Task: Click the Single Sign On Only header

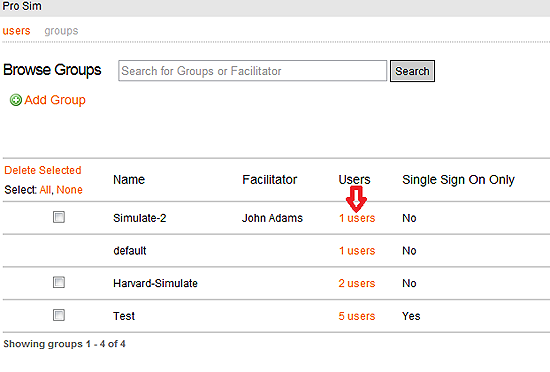Action: pos(458,180)
